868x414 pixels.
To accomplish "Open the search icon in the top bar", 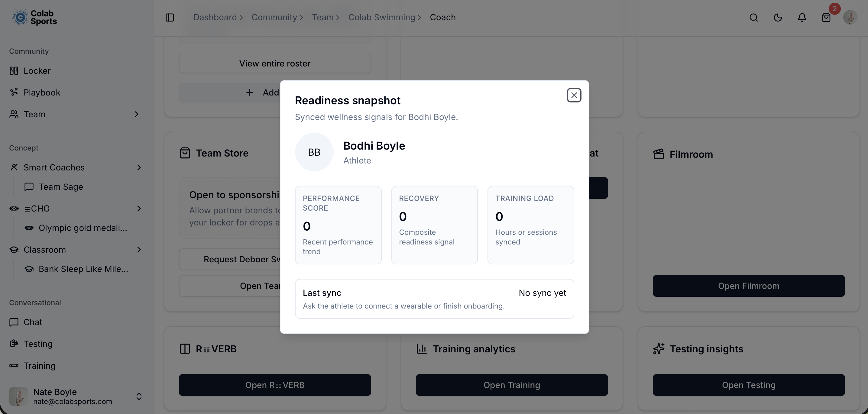I will pos(754,17).
